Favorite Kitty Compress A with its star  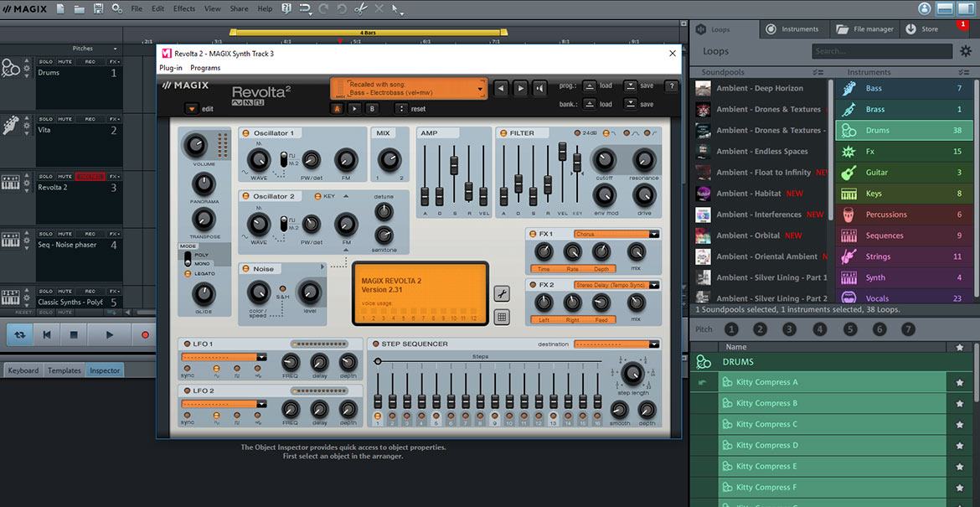point(959,383)
